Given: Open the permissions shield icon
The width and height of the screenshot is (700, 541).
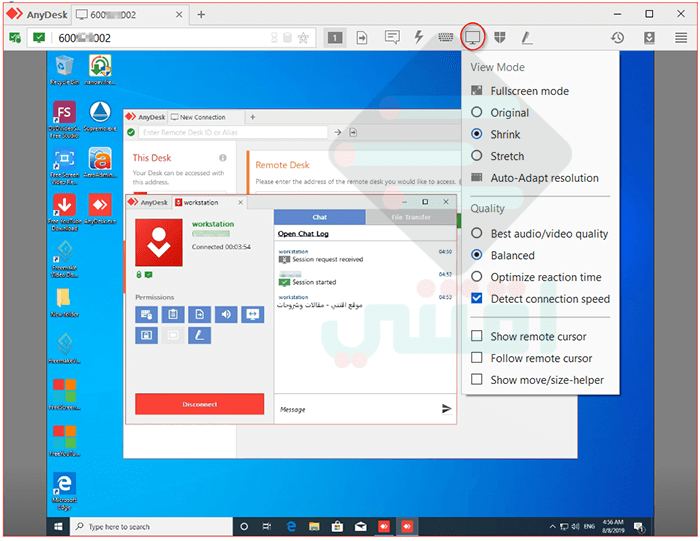Looking at the screenshot, I should click(x=500, y=37).
